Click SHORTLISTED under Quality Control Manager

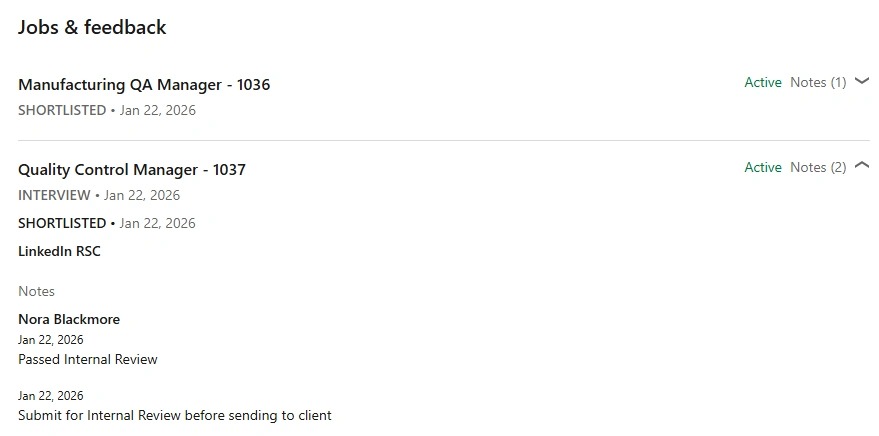[62, 223]
